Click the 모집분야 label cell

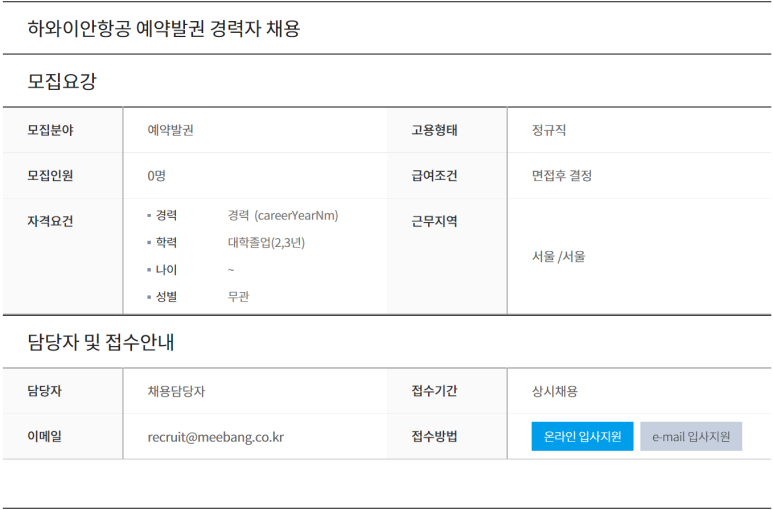[x=63, y=130]
